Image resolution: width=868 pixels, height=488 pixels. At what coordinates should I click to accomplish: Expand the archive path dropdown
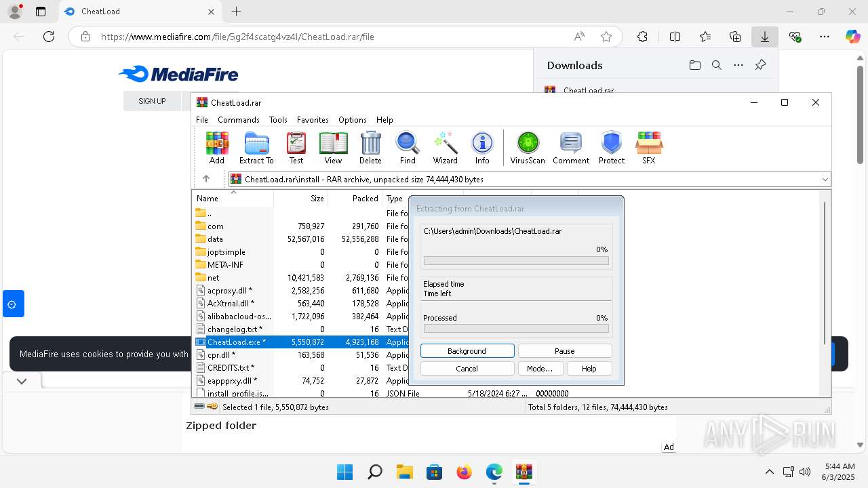click(x=825, y=180)
